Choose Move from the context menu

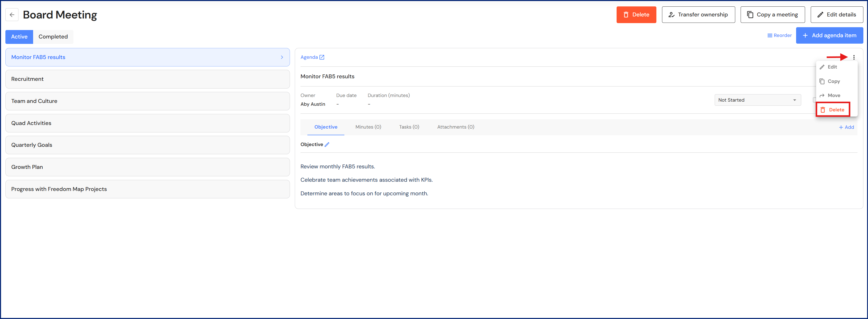pyautogui.click(x=833, y=96)
